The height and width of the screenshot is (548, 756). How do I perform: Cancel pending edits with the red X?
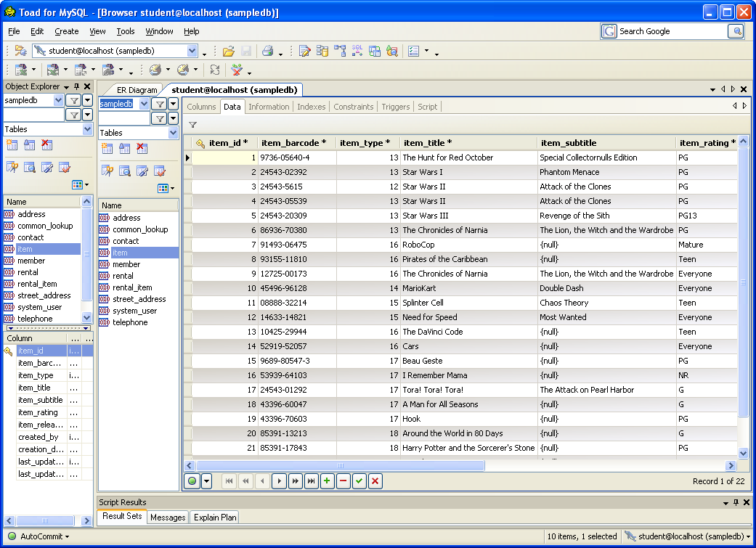tap(375, 480)
